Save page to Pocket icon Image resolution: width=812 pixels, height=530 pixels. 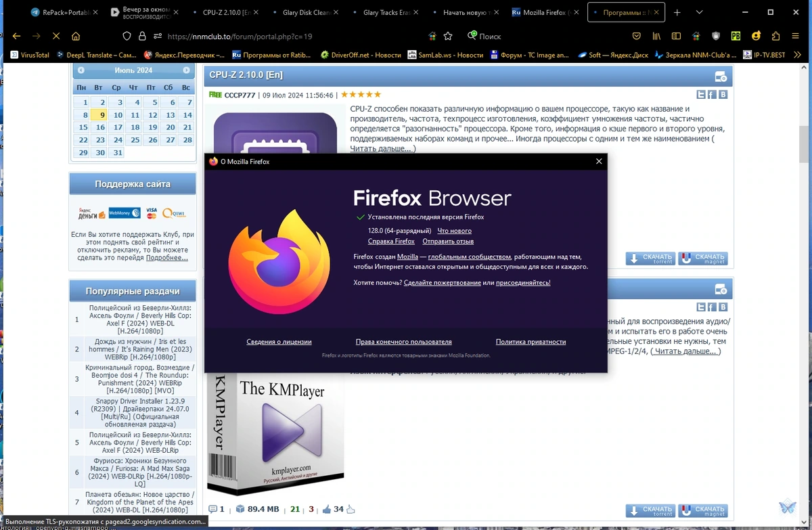coord(637,36)
